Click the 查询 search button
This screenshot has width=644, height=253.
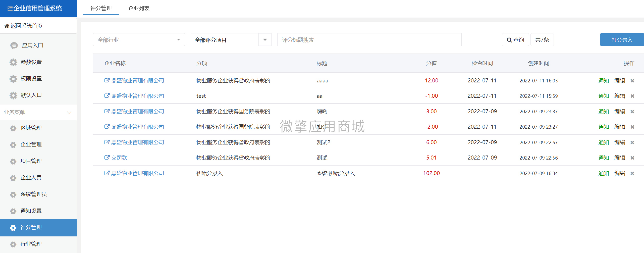coord(515,40)
